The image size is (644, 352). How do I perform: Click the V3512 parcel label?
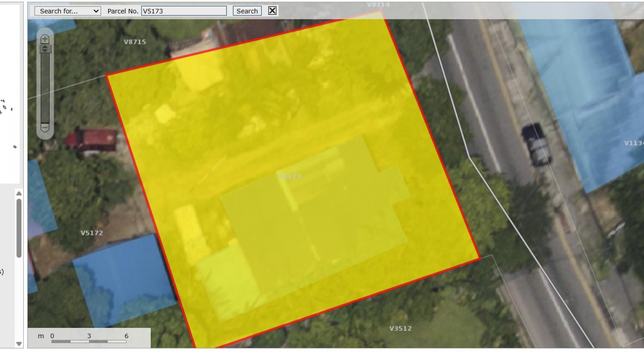click(400, 329)
